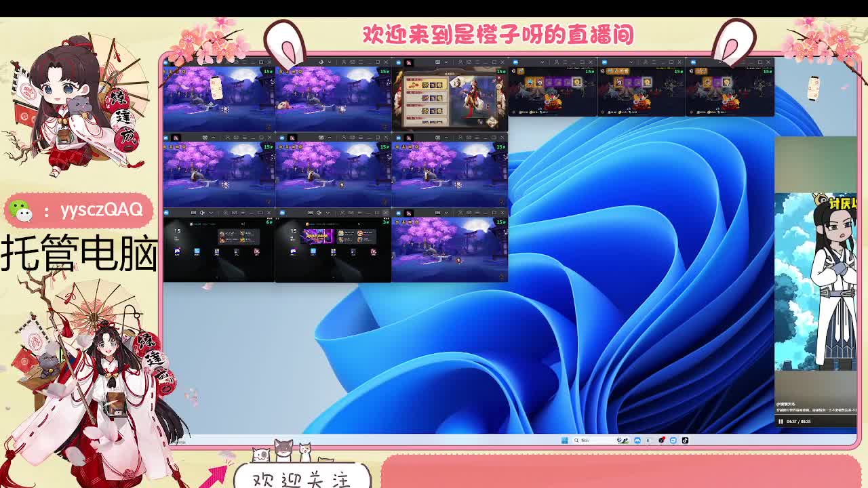Open the hamburger menu in the bottom-row third emulator window
The height and width of the screenshot is (488, 868).
tap(477, 212)
